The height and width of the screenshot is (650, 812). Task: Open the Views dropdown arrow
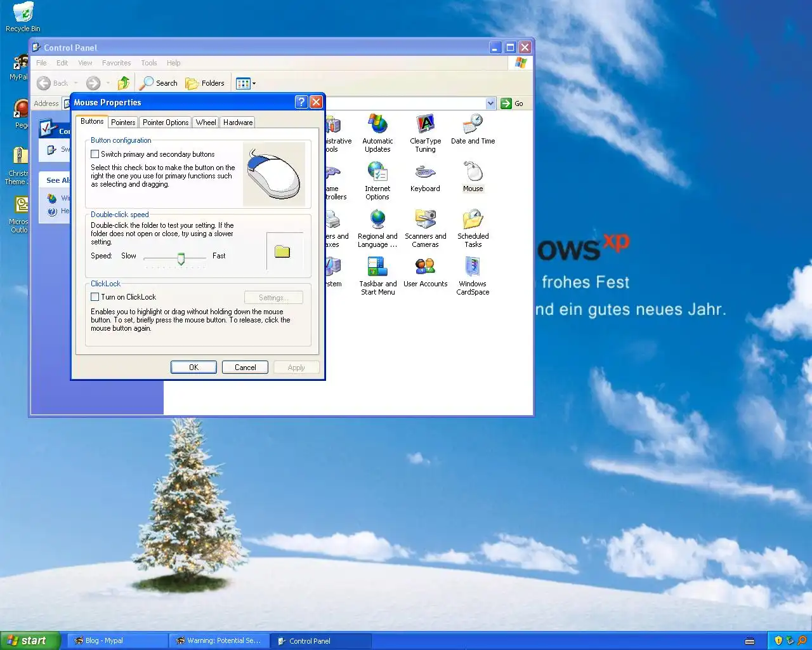point(254,83)
